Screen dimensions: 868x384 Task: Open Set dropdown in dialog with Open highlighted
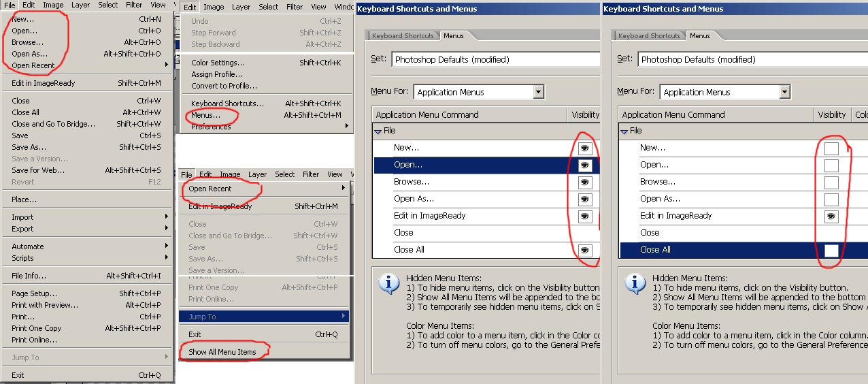coord(496,59)
